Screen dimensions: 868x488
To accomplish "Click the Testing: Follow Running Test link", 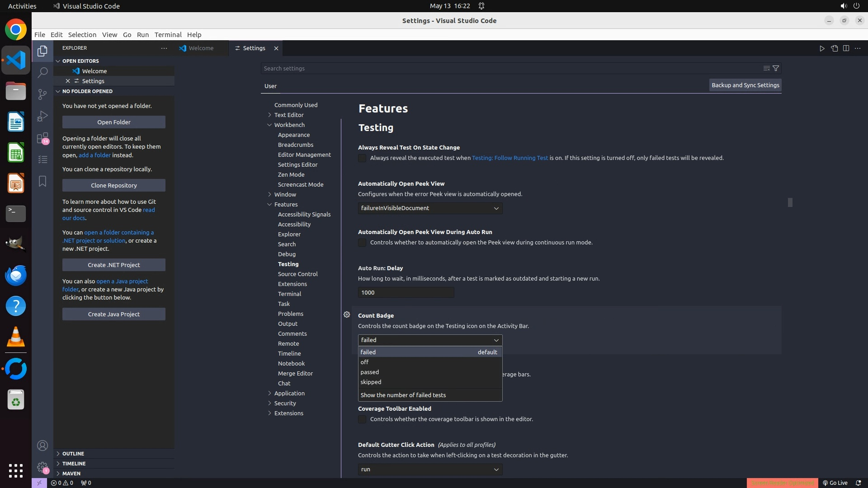I will coord(509,158).
